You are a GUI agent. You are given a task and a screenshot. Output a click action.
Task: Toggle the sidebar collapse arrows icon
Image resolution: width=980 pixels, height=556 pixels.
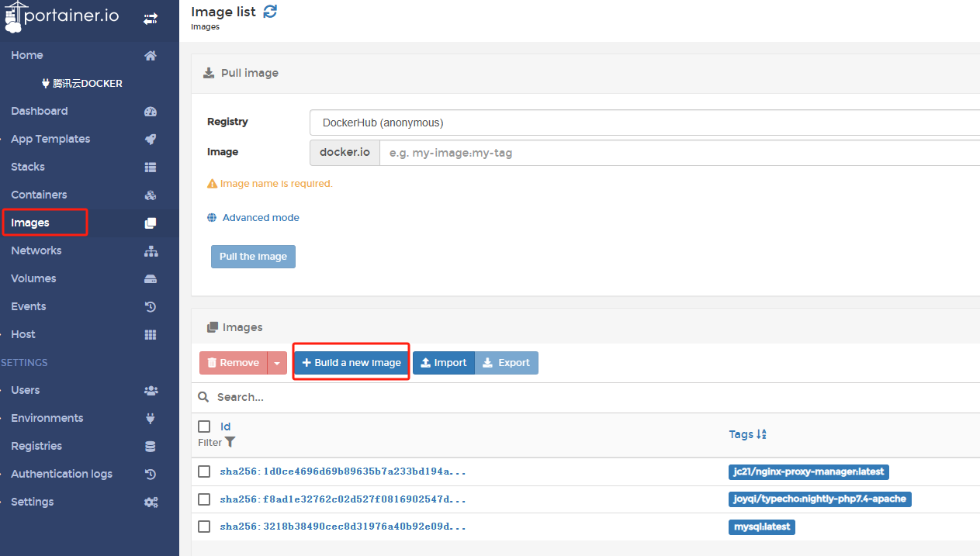coord(151,19)
